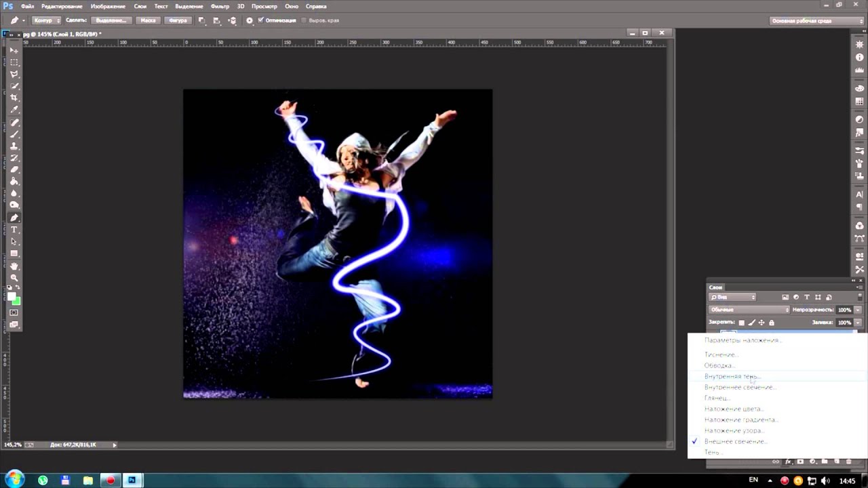
Task: Open the Редактирование menu
Action: 62,6
